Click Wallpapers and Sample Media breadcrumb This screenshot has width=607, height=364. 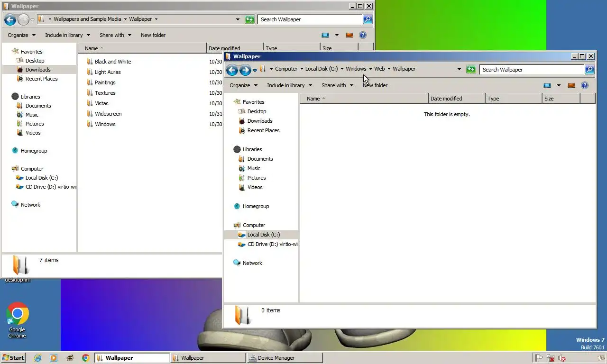87,19
